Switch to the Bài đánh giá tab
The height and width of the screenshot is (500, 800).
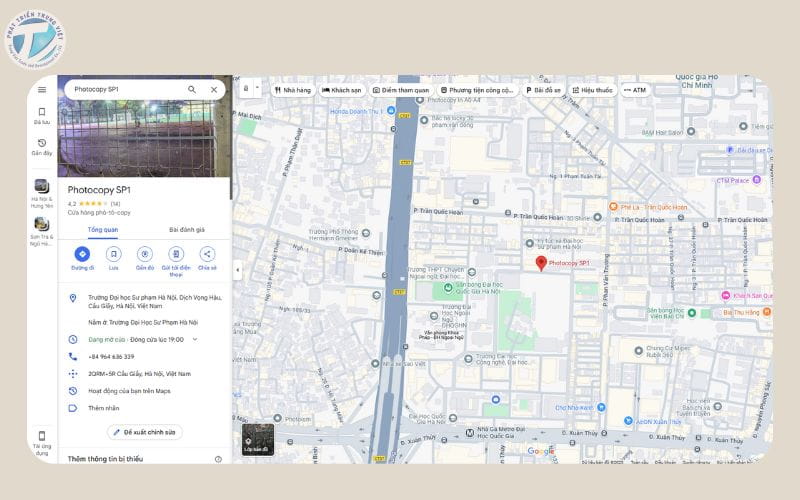coord(186,229)
